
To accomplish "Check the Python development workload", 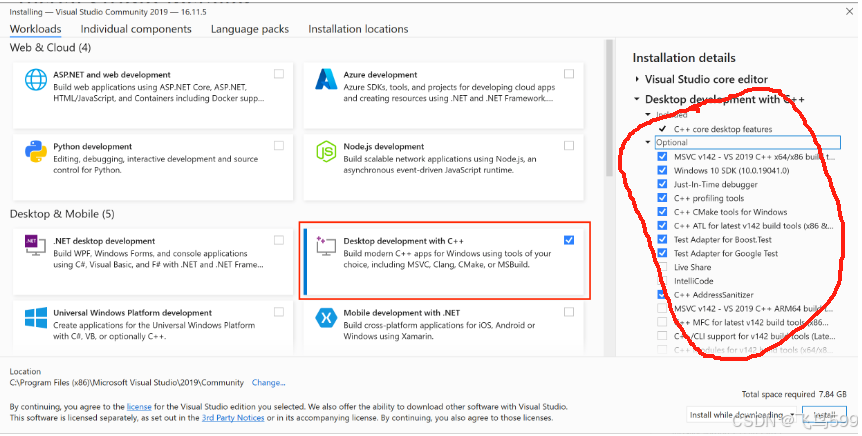I will click(279, 146).
